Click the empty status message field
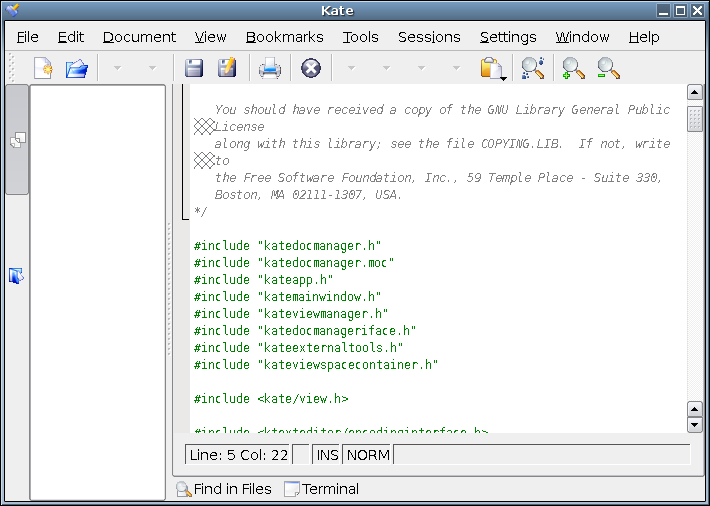 542,454
